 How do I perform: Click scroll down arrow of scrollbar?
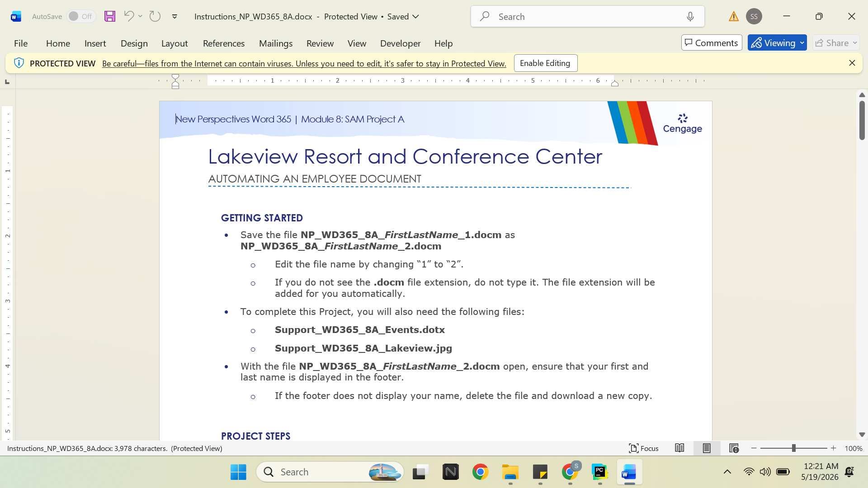(x=862, y=435)
